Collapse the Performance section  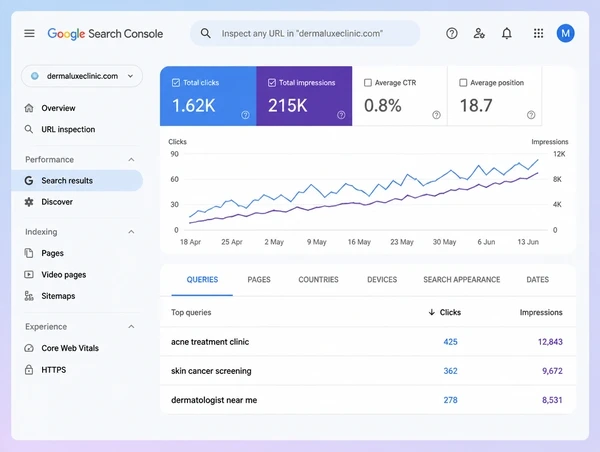(131, 160)
